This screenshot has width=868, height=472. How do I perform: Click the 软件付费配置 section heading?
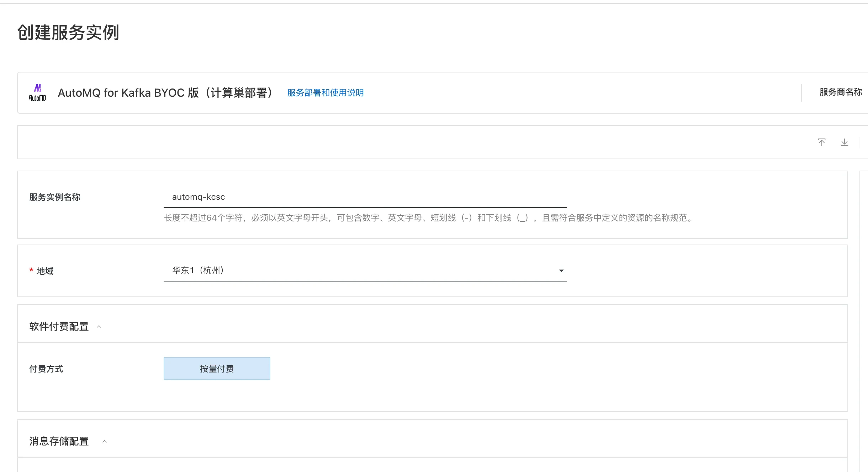tap(59, 326)
